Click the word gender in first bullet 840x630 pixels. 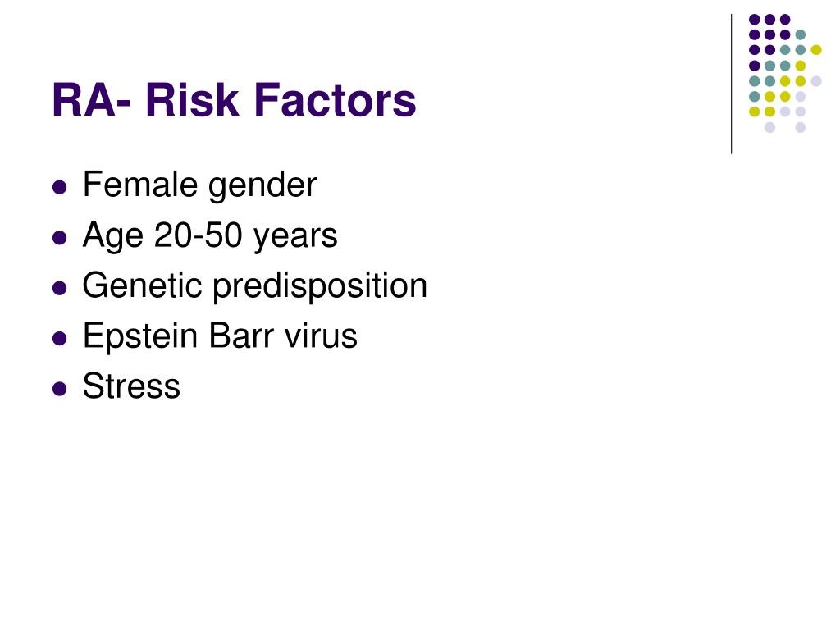tap(262, 186)
